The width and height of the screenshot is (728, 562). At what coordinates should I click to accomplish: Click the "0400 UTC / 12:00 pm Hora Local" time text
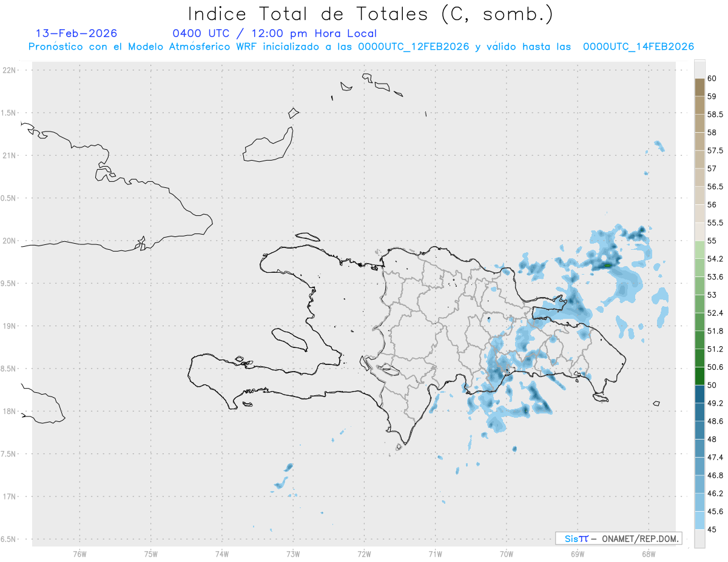[x=275, y=33]
